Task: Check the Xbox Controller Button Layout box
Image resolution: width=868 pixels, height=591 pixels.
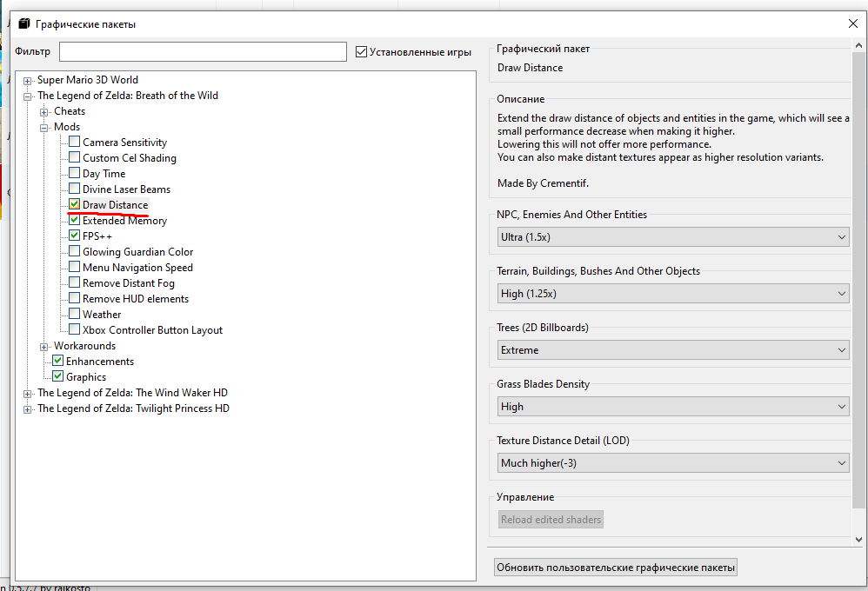Action: click(74, 329)
